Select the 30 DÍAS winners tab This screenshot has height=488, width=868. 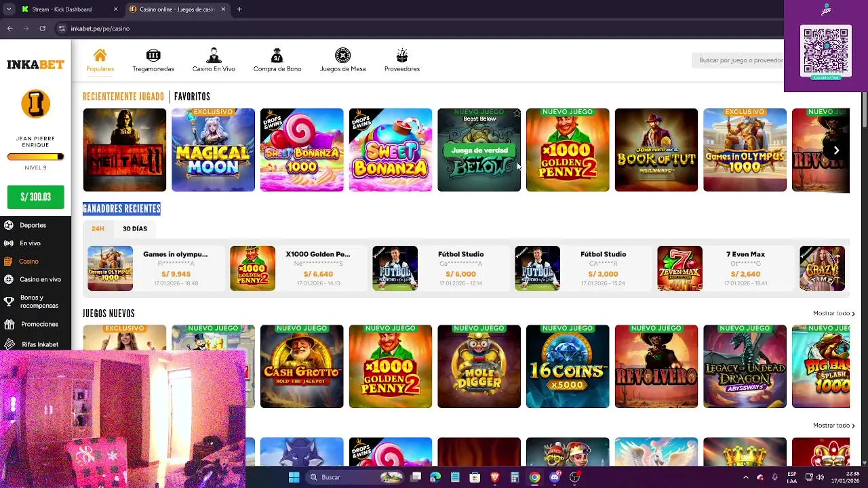[134, 229]
